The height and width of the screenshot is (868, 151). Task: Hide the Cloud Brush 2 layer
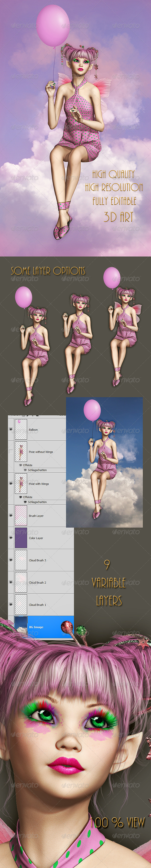[x=11, y=582]
